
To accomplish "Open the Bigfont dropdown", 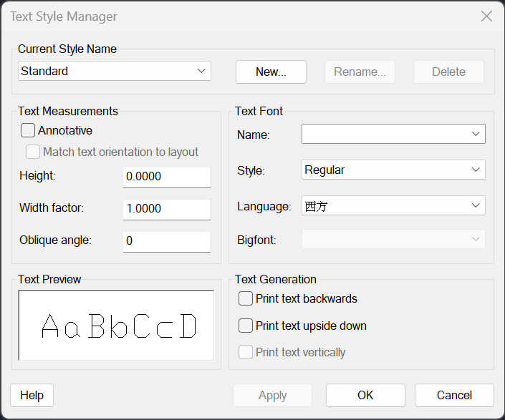I will 393,239.
